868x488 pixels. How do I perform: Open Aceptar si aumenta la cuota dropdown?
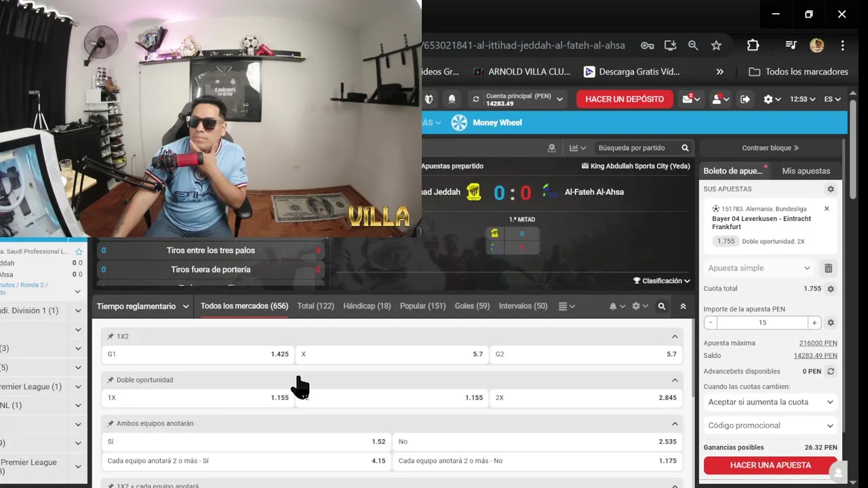(x=770, y=402)
